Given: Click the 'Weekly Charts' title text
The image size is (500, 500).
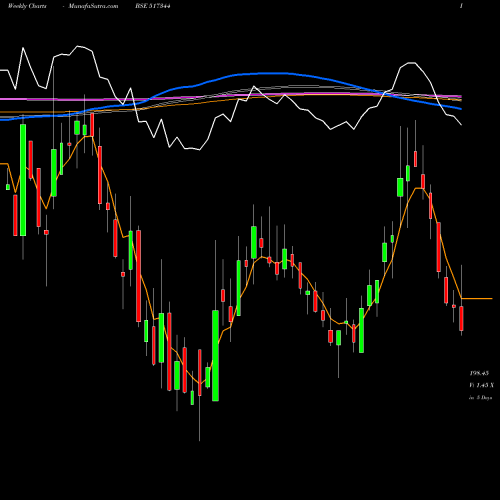Looking at the screenshot, I should [27, 6].
